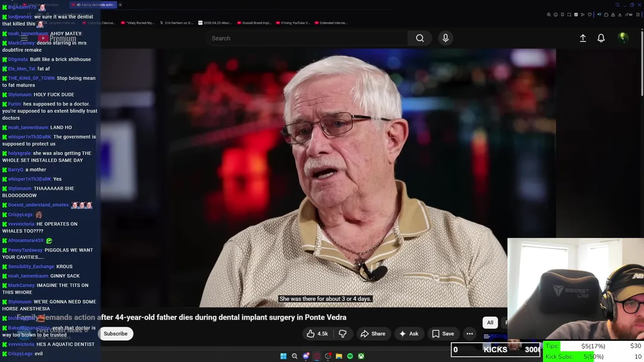
Task: Click chat username Afrosamurai459
Action: point(26,241)
